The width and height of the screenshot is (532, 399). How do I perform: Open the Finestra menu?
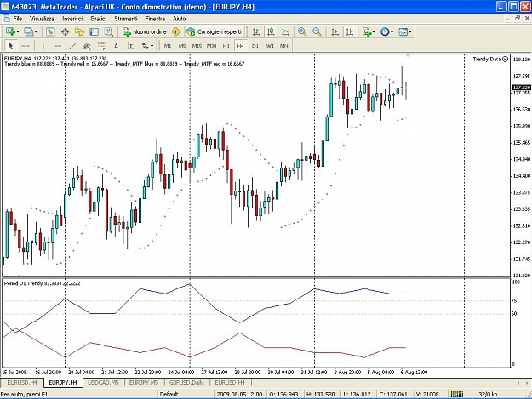click(155, 19)
